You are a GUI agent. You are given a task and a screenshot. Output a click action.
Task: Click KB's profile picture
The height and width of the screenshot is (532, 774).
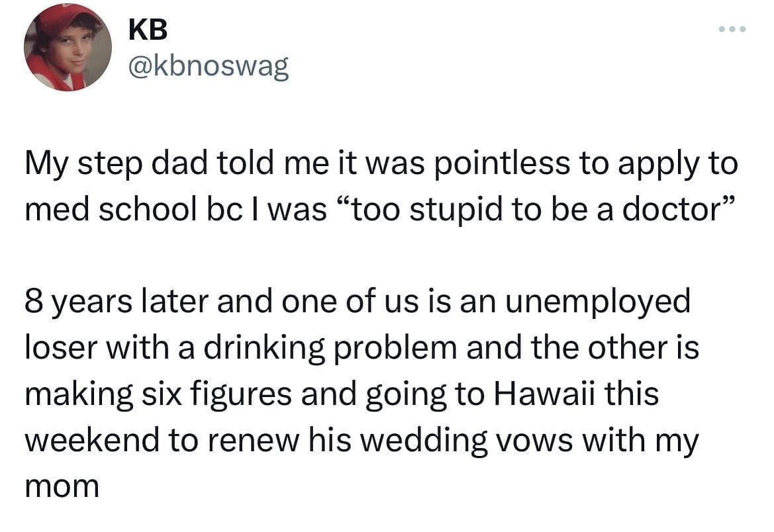[x=68, y=47]
